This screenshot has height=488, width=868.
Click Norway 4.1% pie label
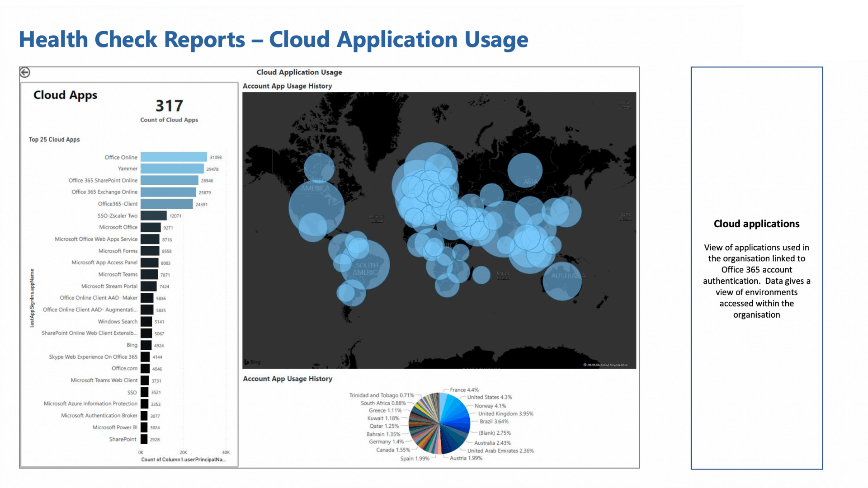(490, 406)
